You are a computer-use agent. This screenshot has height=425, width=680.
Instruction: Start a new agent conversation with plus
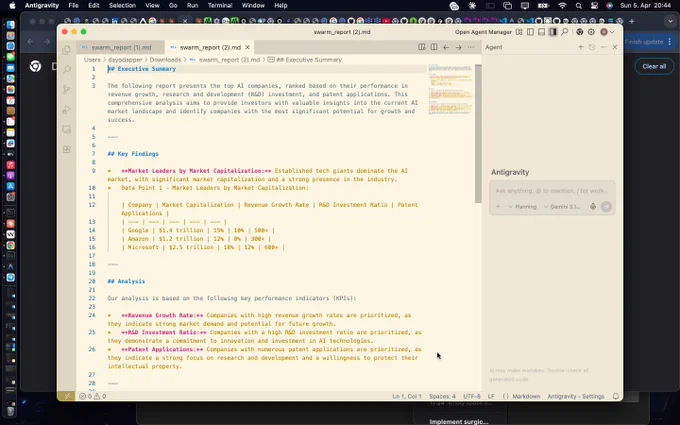(581, 47)
